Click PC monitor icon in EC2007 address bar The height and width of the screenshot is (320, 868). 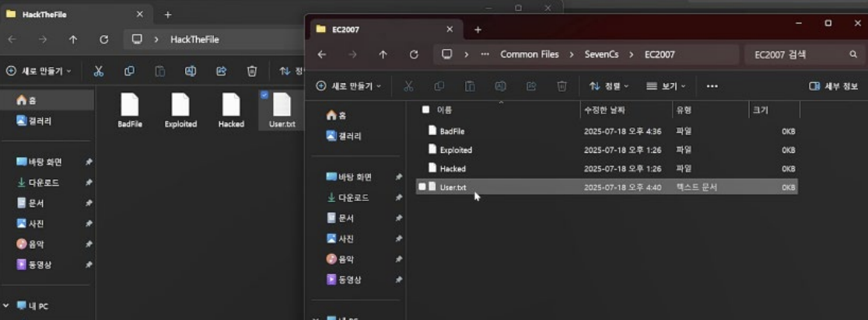pyautogui.click(x=447, y=54)
